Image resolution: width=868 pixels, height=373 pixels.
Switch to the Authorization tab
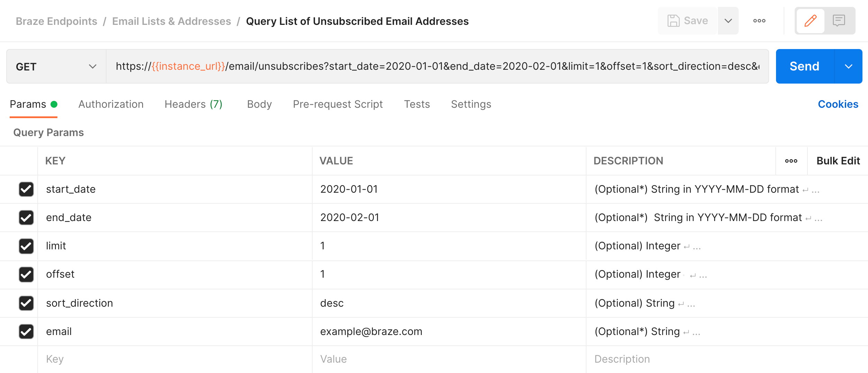[111, 104]
